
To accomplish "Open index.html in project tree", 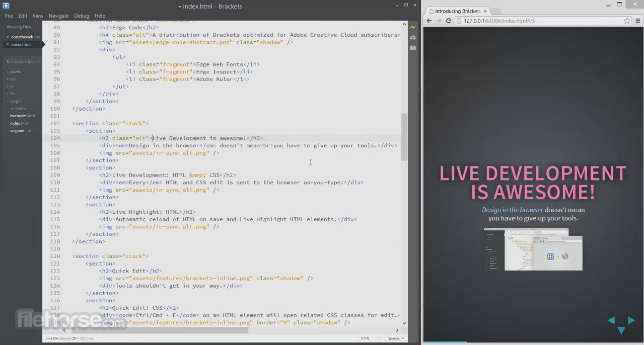I will [x=20, y=123].
